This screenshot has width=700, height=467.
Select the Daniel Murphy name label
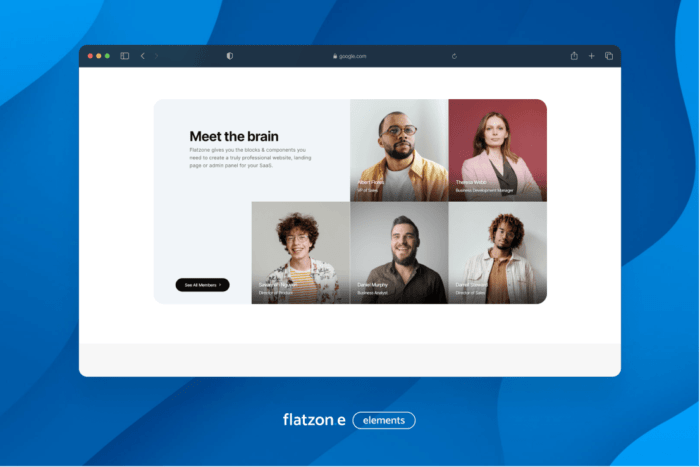pos(372,285)
